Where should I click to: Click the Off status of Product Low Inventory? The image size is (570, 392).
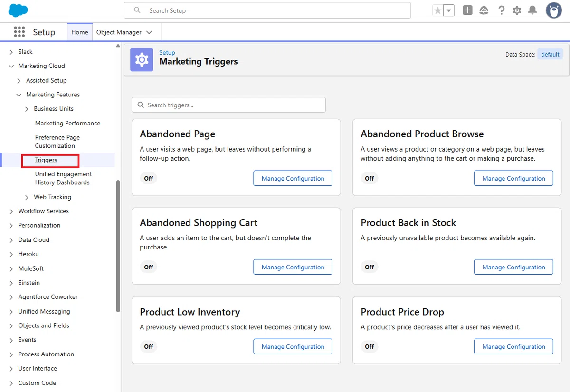click(149, 346)
